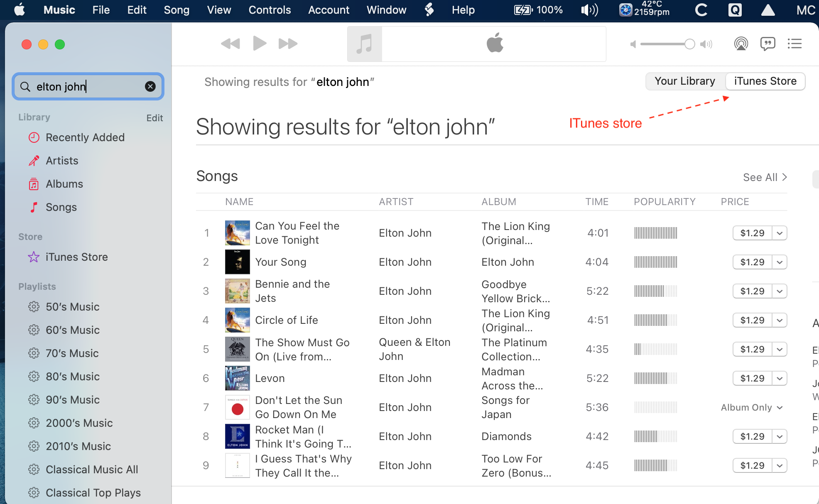Buy Can You Feel the Love Tonight for $1.29
Image resolution: width=819 pixels, height=504 pixels.
[x=752, y=233]
